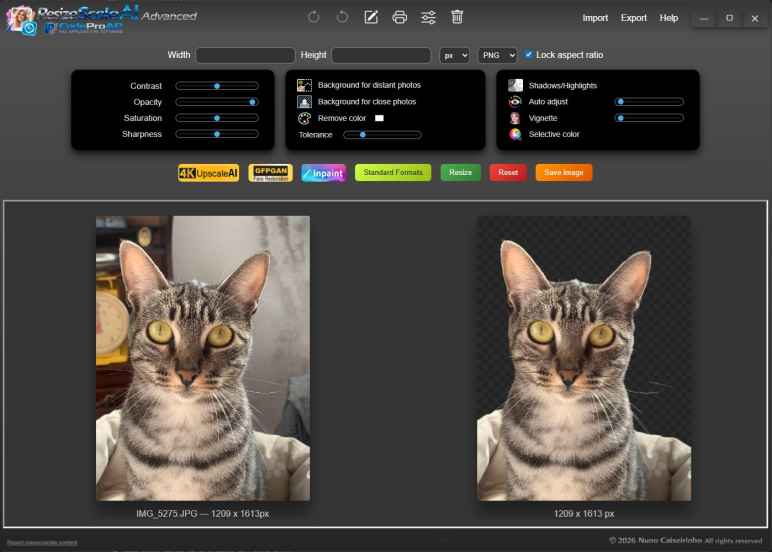
Task: Open the edit pencil icon
Action: click(x=371, y=17)
